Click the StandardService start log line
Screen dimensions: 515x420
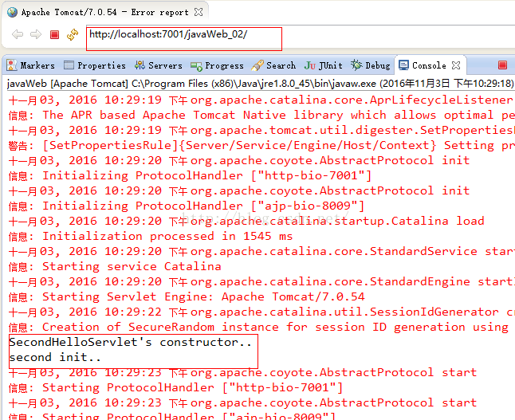(261, 251)
